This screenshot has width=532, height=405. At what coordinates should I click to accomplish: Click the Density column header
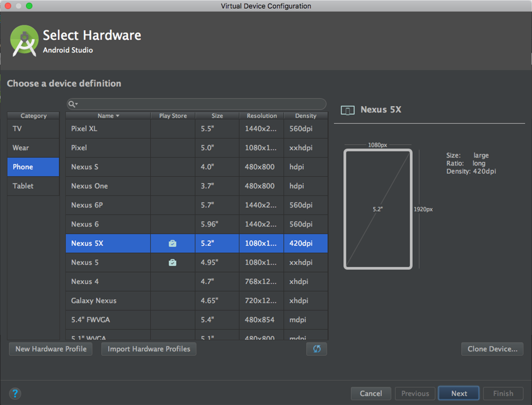coord(306,116)
